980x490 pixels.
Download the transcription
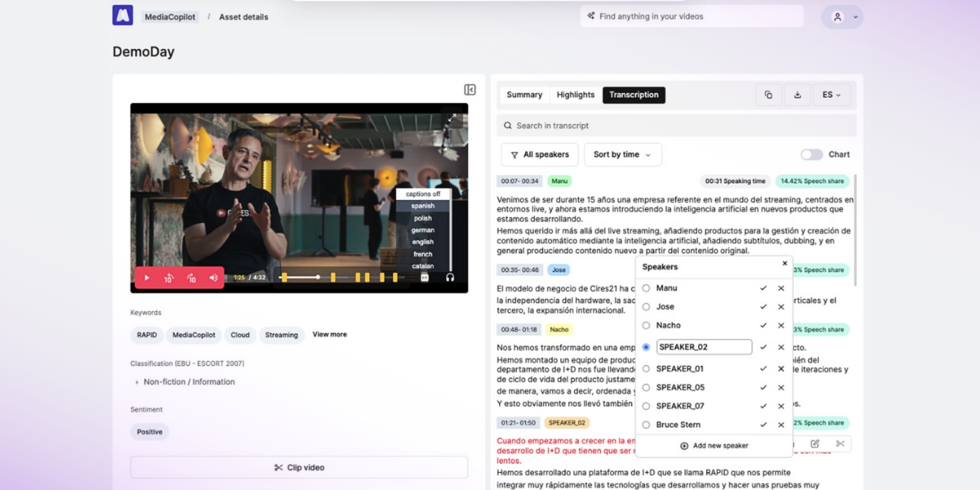(x=797, y=95)
